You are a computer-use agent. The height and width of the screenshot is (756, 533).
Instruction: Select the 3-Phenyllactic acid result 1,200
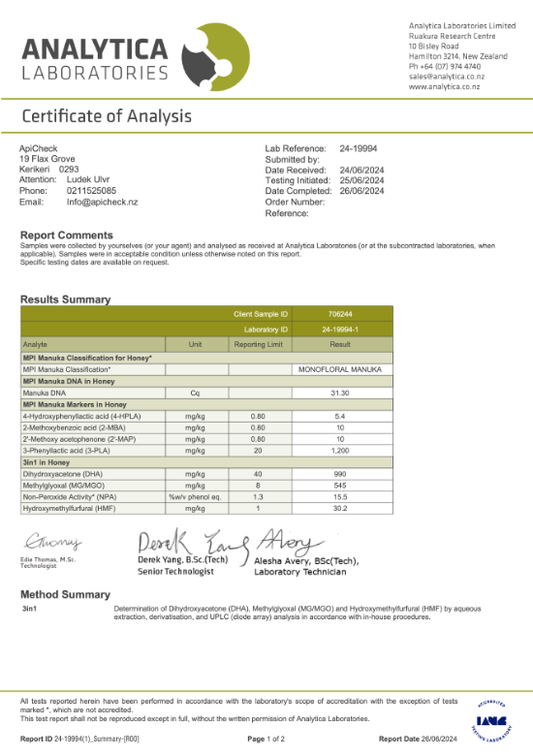[340, 451]
